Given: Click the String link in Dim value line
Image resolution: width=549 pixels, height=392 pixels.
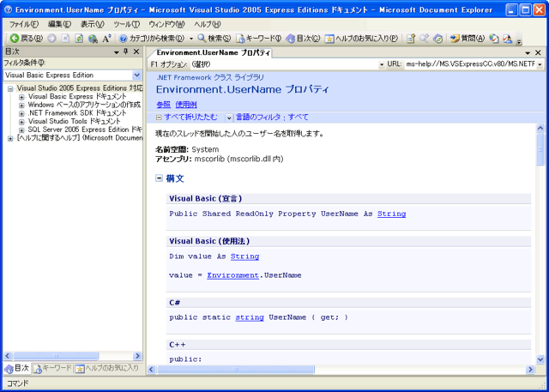Looking at the screenshot, I should 244,256.
